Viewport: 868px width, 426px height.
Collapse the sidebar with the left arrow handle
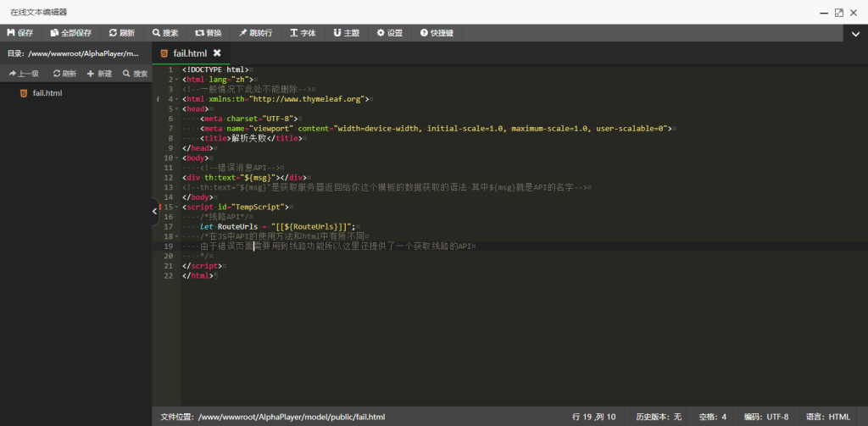(155, 211)
